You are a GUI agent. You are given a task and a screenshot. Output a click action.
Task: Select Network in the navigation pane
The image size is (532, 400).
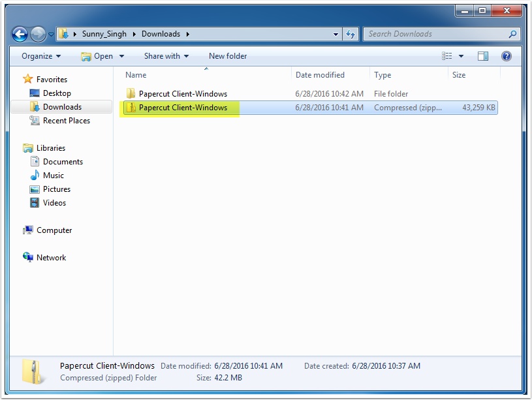[x=51, y=258]
